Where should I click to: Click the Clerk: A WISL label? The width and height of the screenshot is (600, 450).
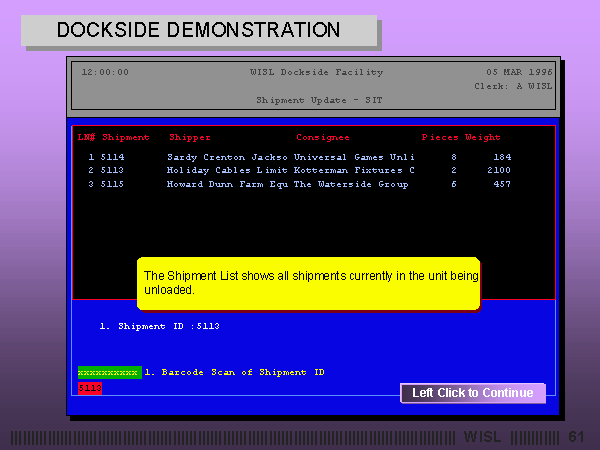point(514,86)
